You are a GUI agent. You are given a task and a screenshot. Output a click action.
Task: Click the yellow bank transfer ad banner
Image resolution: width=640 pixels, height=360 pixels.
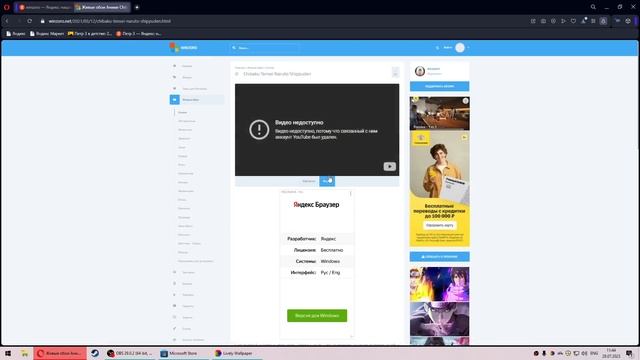[x=440, y=189]
